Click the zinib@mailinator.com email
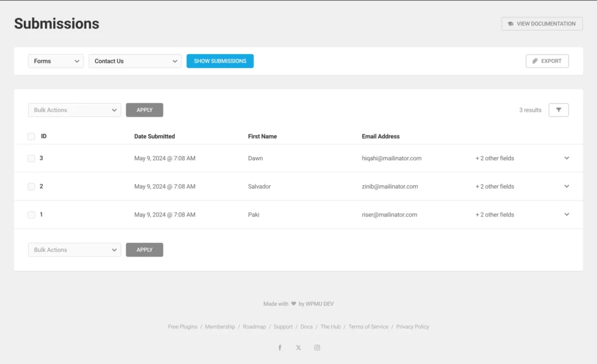The width and height of the screenshot is (597, 364). pyautogui.click(x=390, y=186)
